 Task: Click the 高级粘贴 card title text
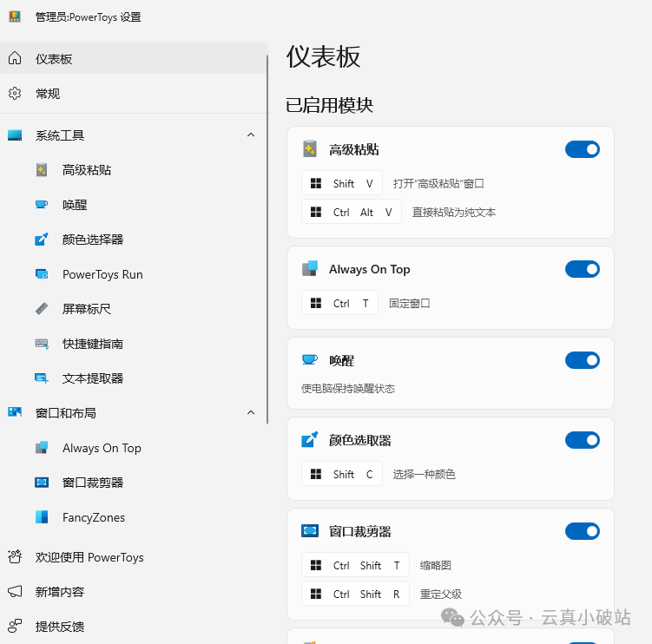[354, 149]
